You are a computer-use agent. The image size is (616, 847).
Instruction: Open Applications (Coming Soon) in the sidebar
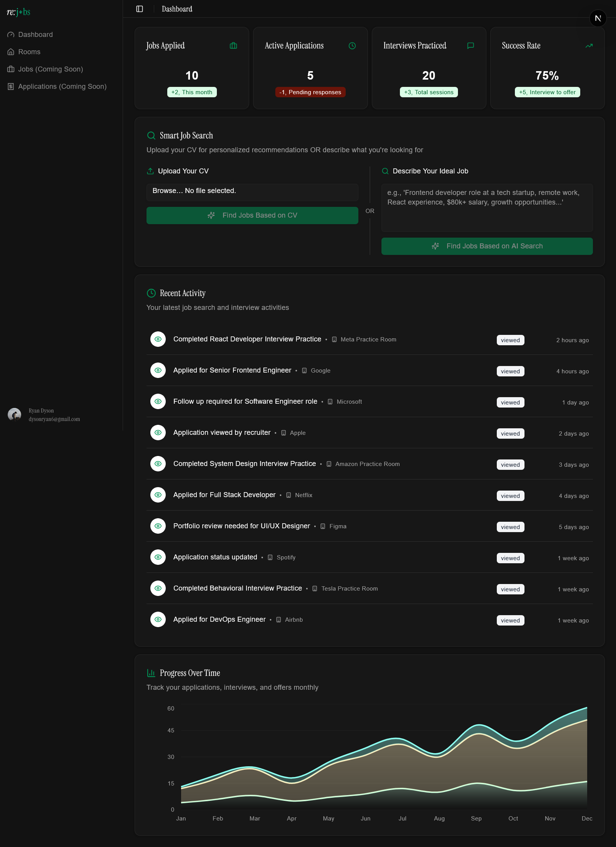tap(62, 86)
